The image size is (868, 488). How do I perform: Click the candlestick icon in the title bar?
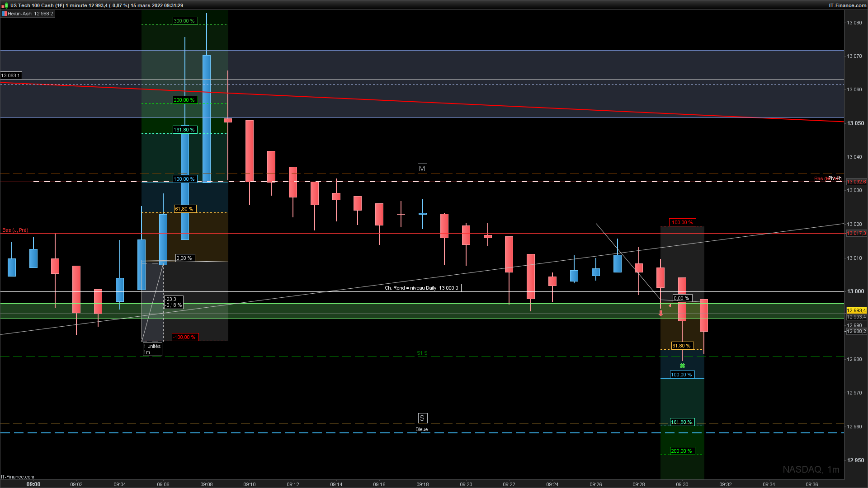point(5,5)
